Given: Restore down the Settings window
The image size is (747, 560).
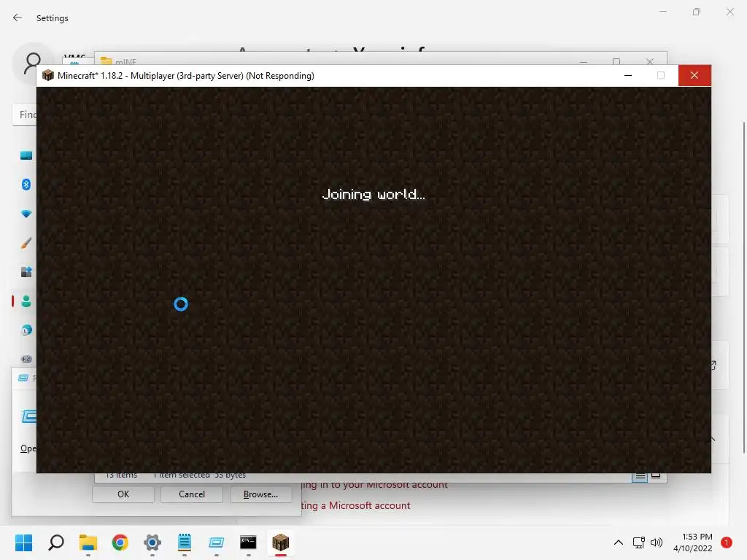Looking at the screenshot, I should tap(697, 12).
